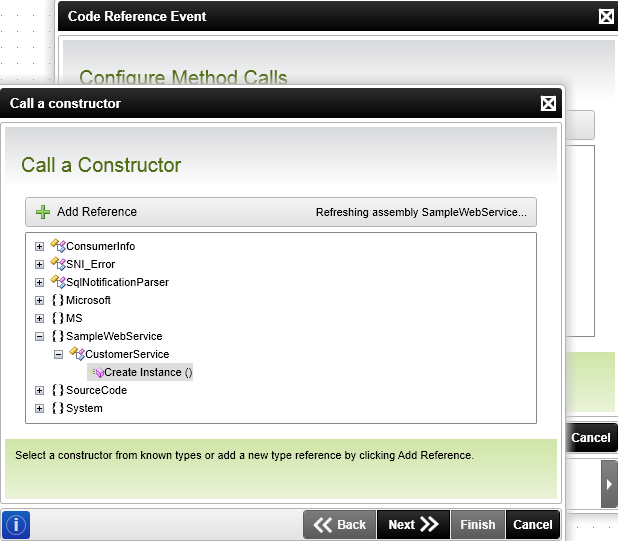Click the Create Instance constructor icon

pyautogui.click(x=97, y=372)
